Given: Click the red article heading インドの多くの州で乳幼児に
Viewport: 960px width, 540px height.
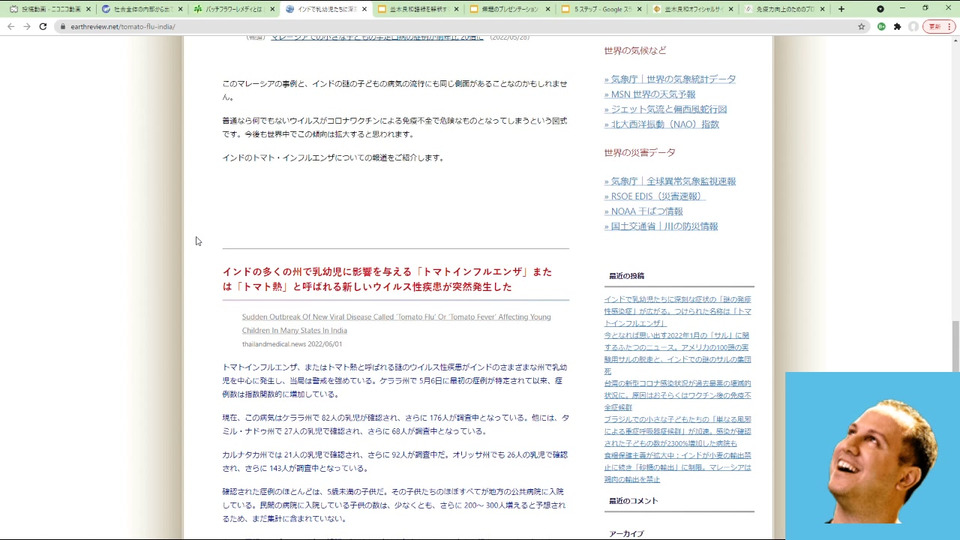Looking at the screenshot, I should point(387,279).
